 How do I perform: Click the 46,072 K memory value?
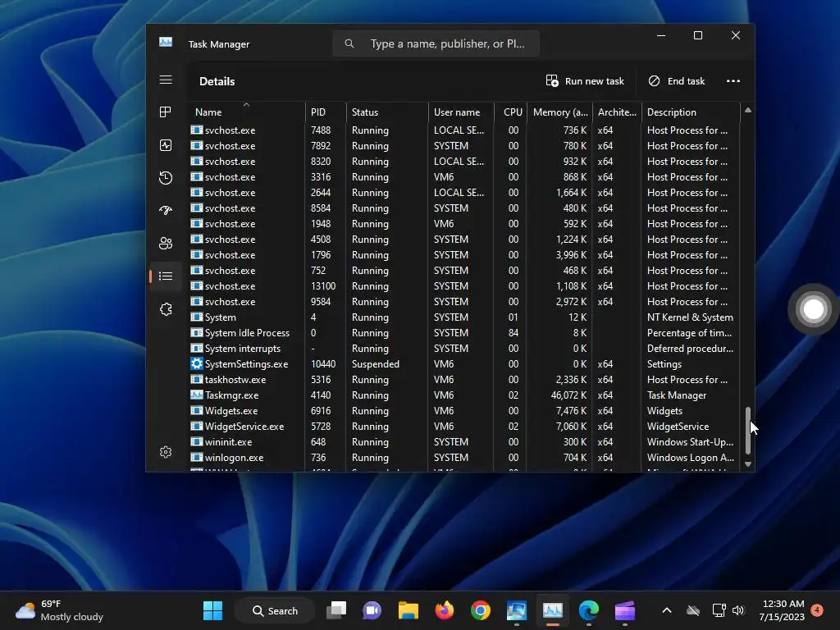click(x=568, y=395)
